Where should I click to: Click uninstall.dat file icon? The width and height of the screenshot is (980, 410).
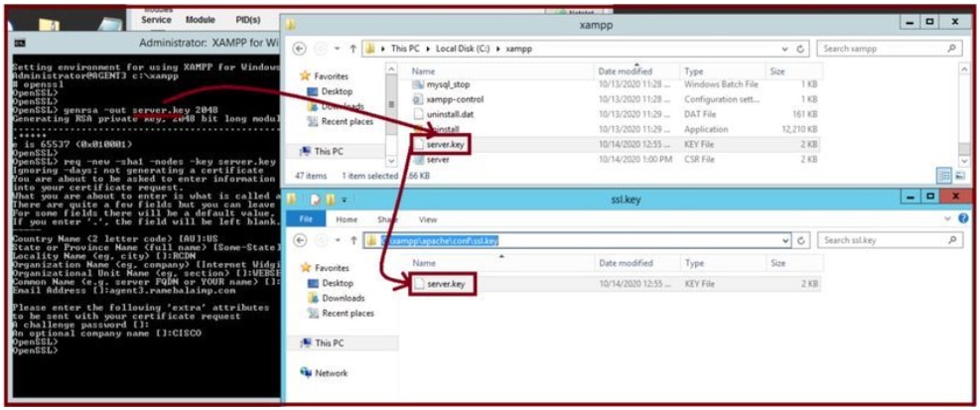click(x=418, y=114)
